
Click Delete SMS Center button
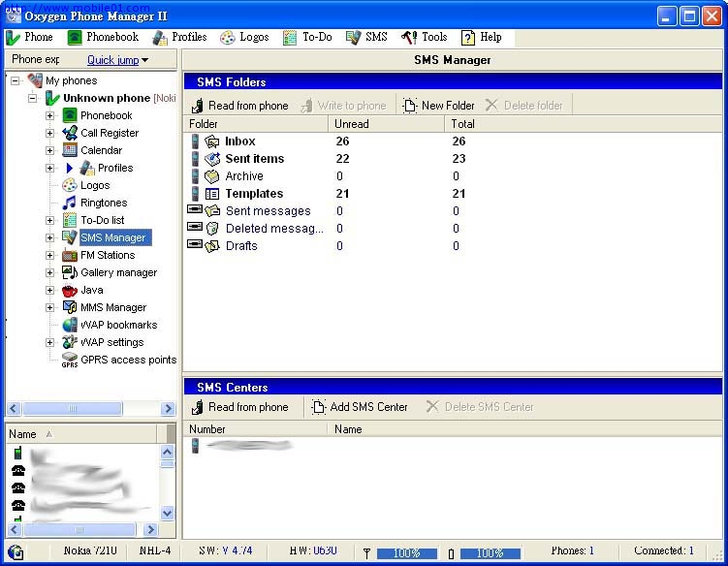481,407
